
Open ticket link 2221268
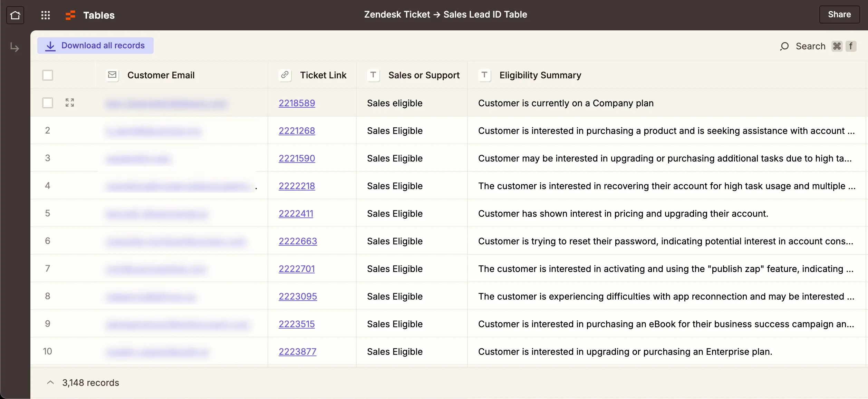coord(297,130)
